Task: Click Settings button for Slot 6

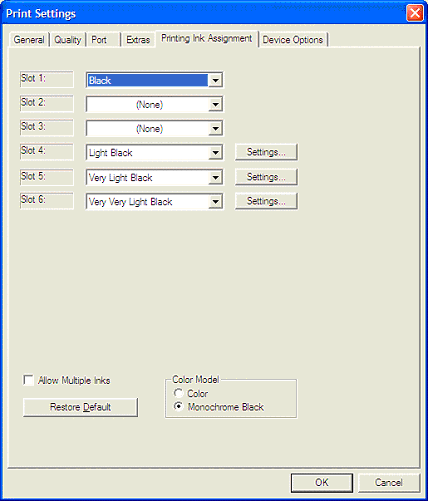Action: pyautogui.click(x=266, y=201)
